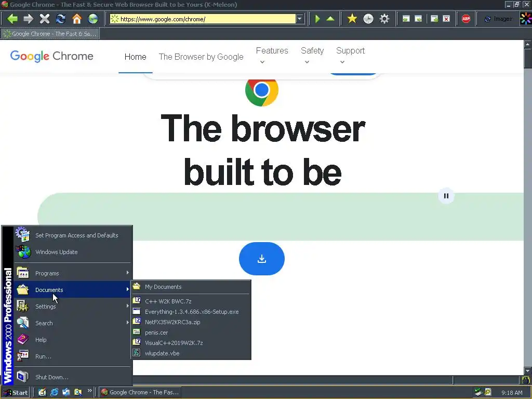Viewport: 532px width, 399px height.
Task: Open the Run... dialog
Action: (x=73, y=356)
